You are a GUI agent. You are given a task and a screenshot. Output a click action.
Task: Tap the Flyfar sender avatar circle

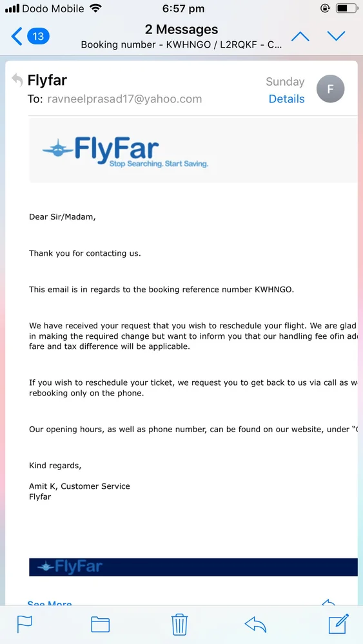pos(330,89)
